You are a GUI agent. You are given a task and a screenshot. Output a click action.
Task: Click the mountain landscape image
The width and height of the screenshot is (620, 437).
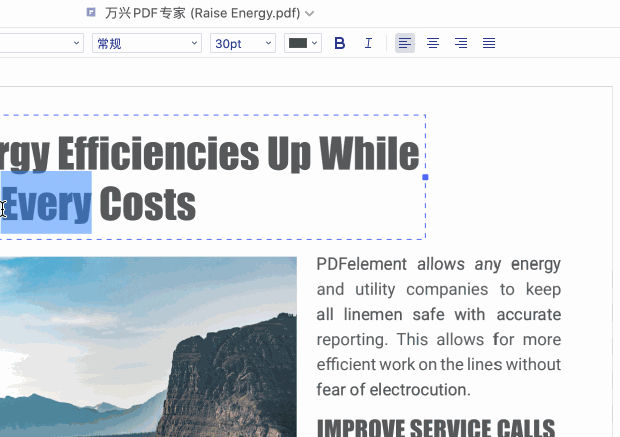click(148, 346)
